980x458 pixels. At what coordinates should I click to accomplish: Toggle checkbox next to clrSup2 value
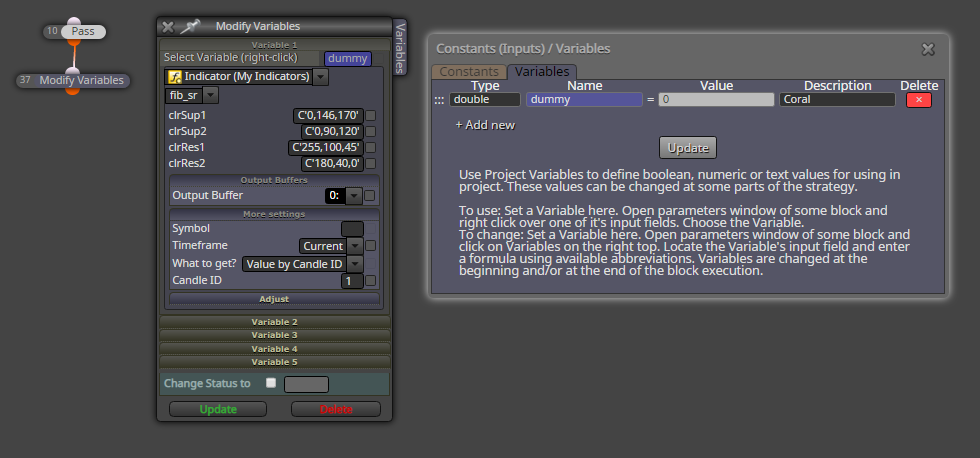pyautogui.click(x=371, y=131)
